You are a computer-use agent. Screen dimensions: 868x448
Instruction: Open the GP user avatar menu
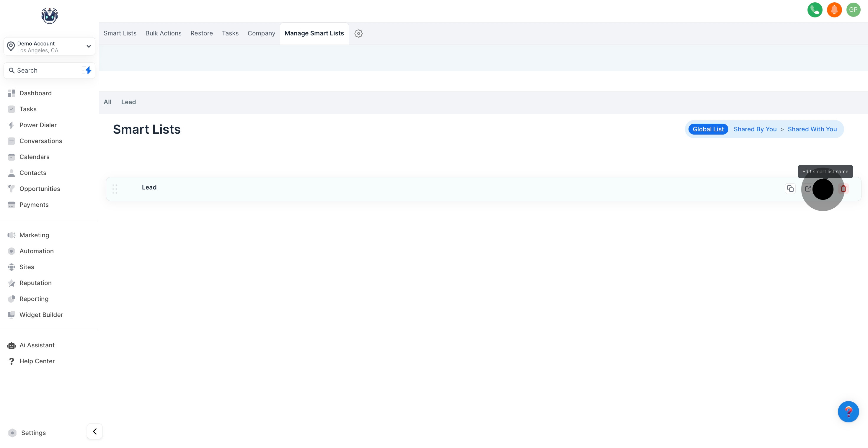coord(853,10)
